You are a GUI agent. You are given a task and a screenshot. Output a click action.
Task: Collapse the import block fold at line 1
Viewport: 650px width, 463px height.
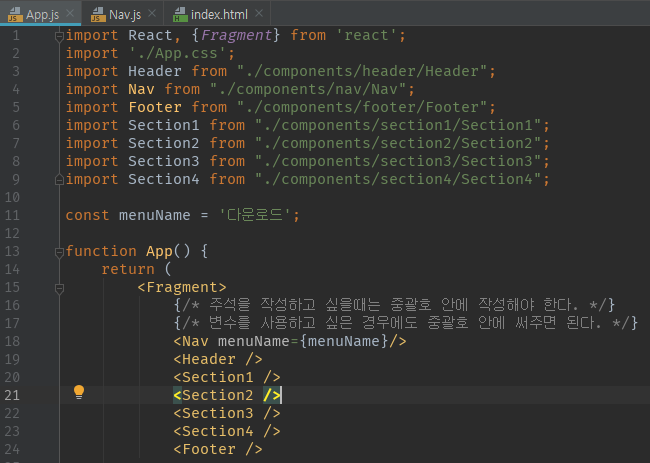point(59,36)
